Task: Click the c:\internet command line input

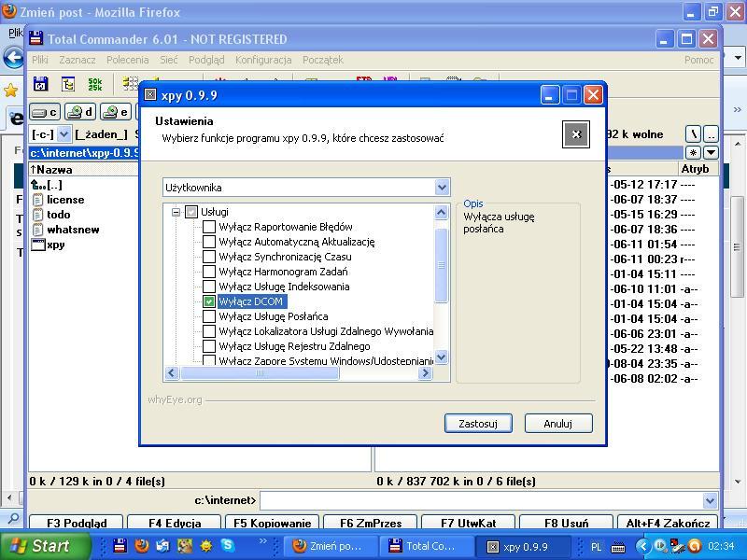Action: click(x=481, y=500)
